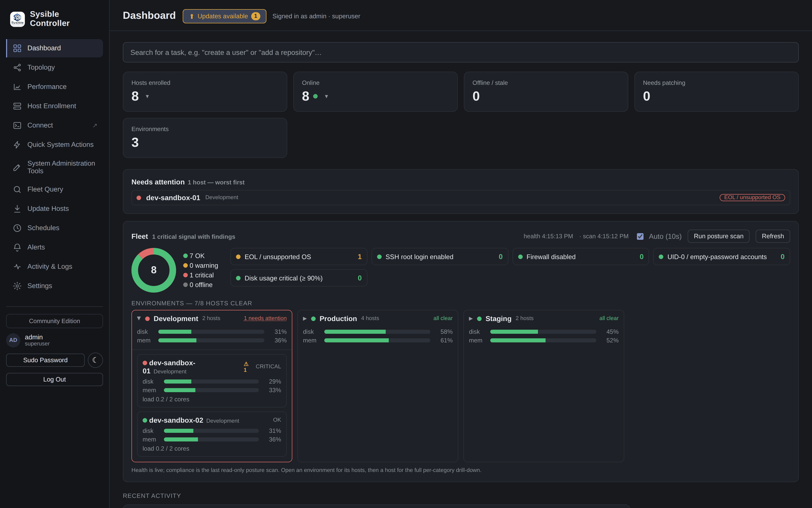Screen dimensions: 812x508
Task: Run posture scan button
Action: click(718, 236)
